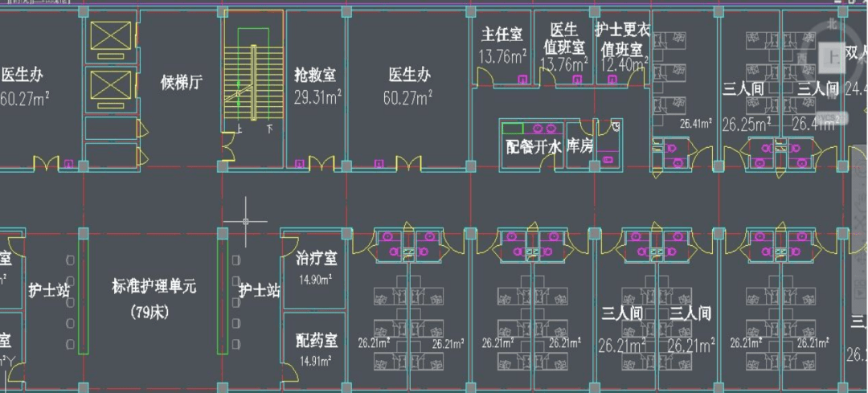Click the lower elevator car symbol
Screen dimensions: 868x393
point(111,85)
